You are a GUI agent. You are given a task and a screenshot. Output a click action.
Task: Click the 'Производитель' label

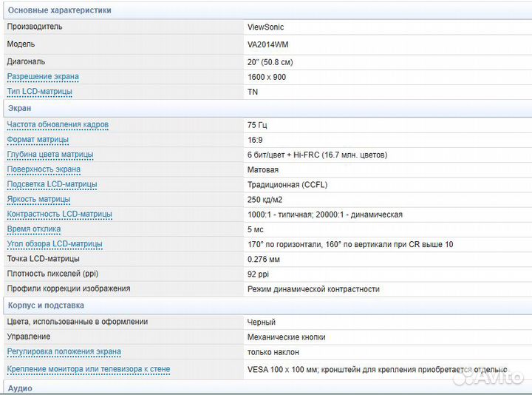35,27
